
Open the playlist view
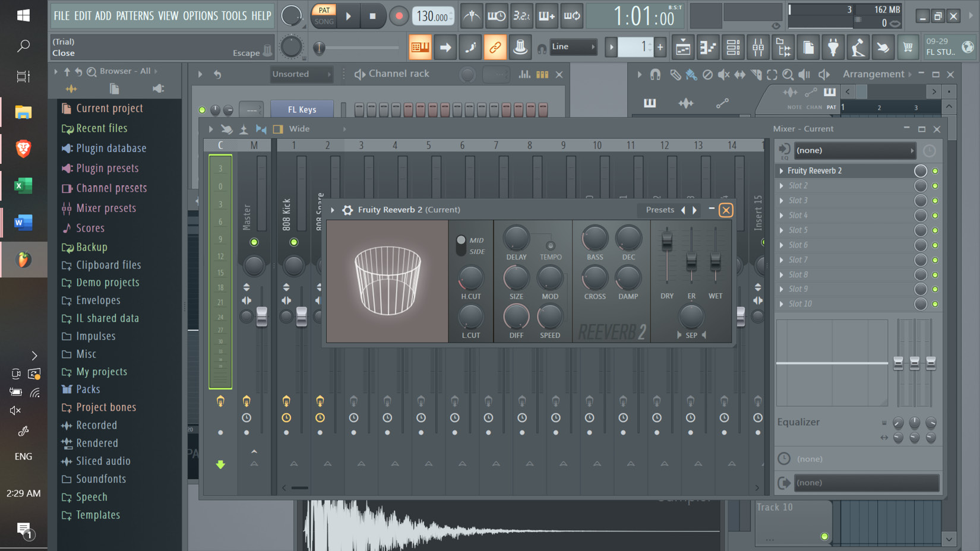pos(683,47)
